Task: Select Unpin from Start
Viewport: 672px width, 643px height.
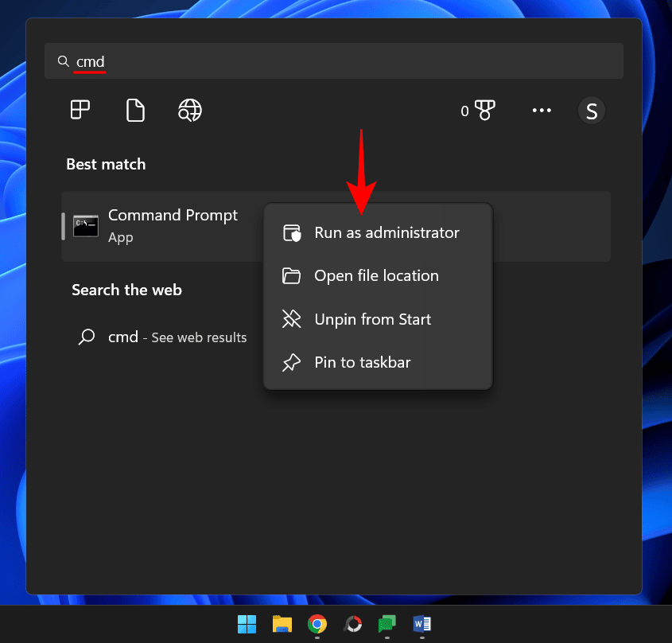Action: [372, 319]
